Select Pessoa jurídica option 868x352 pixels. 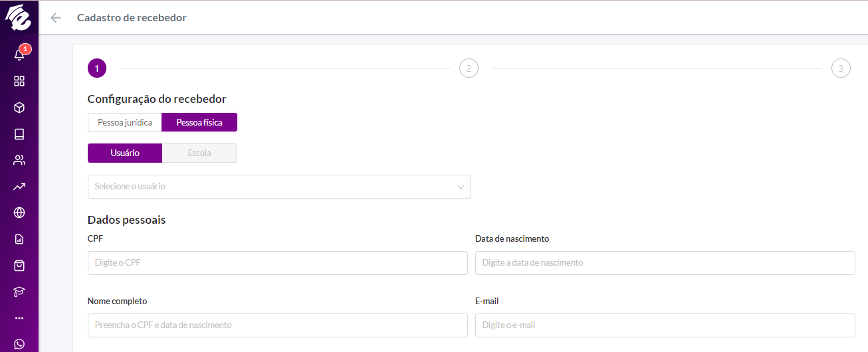pos(125,122)
